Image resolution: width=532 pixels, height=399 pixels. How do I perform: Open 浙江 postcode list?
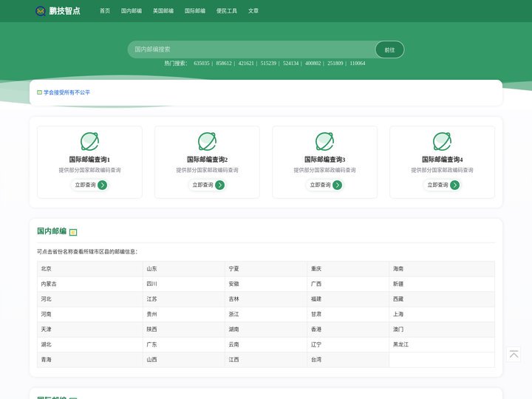pos(233,314)
